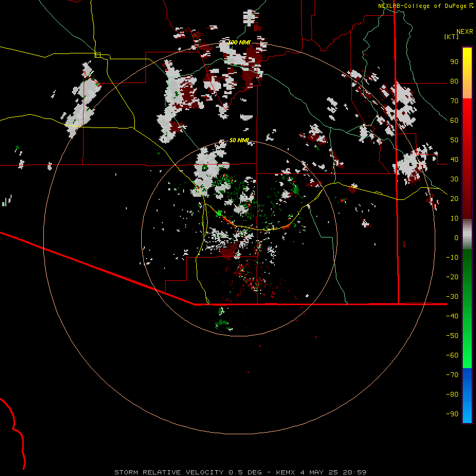This screenshot has width=476, height=476.
Task: Click the 30 scale label
Action: (x=454, y=179)
